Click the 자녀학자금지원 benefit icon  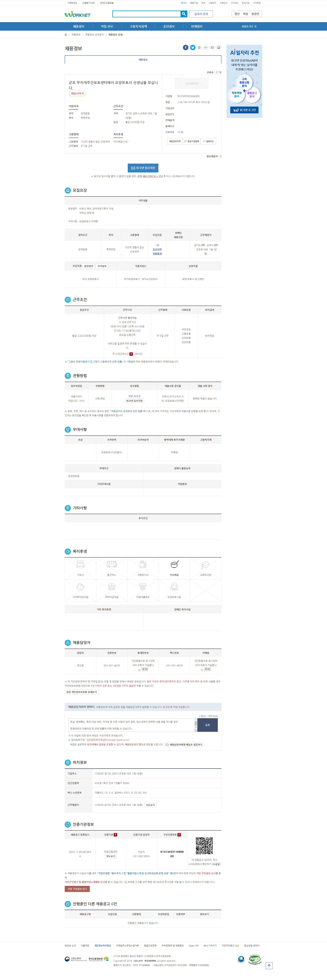(80, 587)
